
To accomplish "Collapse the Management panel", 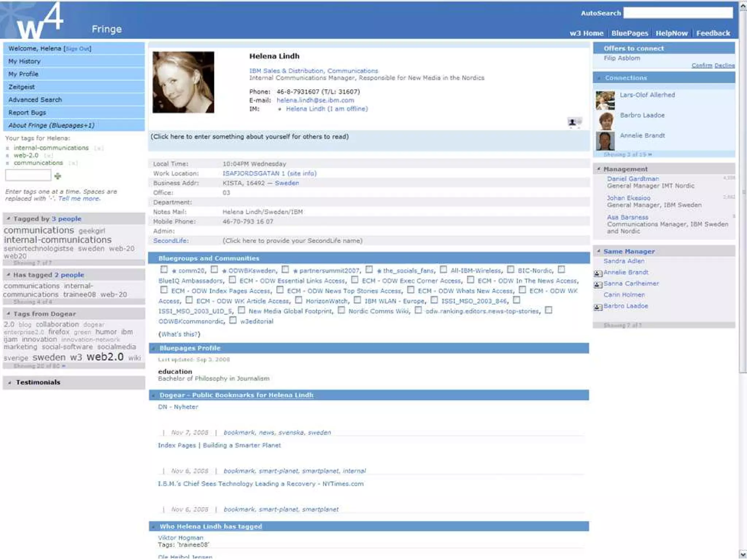I will pos(599,169).
